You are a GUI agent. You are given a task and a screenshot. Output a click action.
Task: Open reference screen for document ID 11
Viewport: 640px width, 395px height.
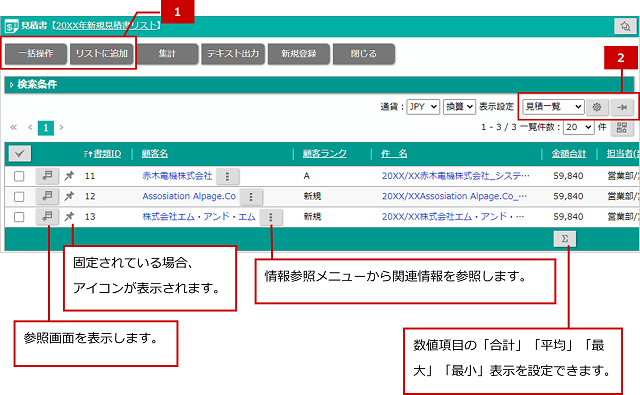point(47,176)
